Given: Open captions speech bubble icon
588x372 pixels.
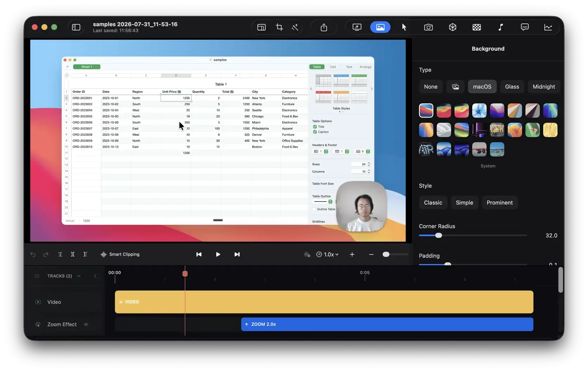Looking at the screenshot, I should (524, 27).
